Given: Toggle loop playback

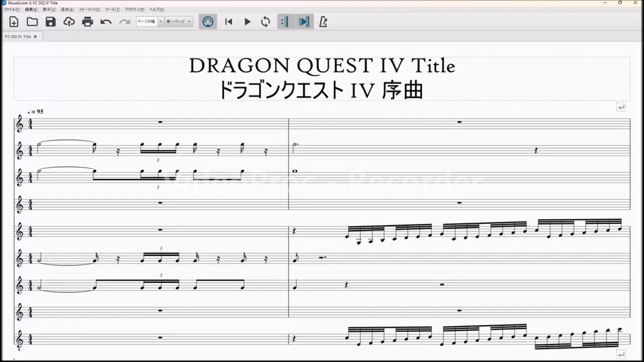Looking at the screenshot, I should point(266,21).
